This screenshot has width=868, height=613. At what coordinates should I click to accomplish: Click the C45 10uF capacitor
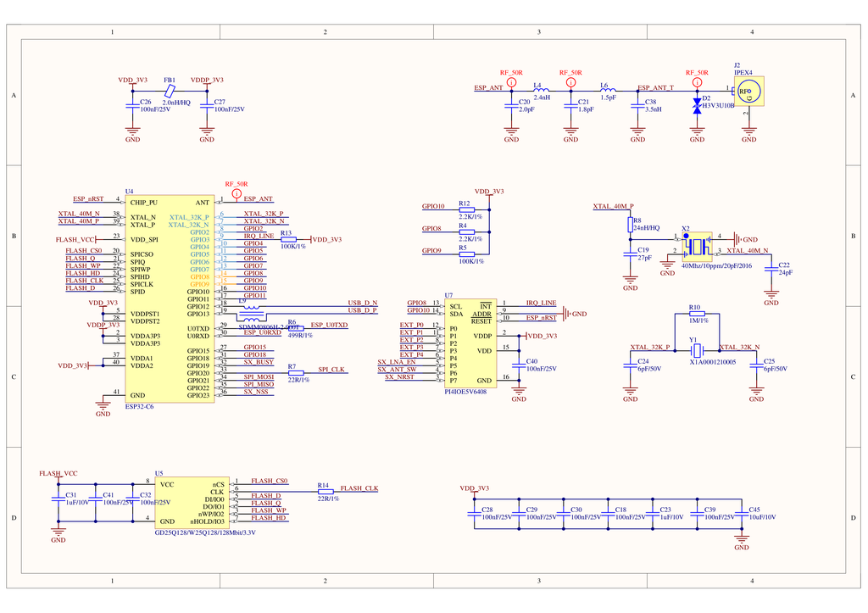click(x=742, y=515)
